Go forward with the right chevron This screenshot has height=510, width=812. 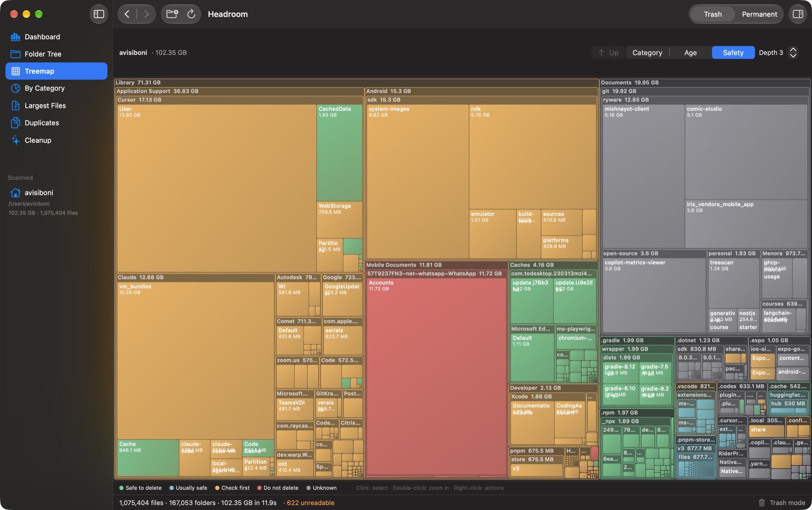[x=146, y=14]
